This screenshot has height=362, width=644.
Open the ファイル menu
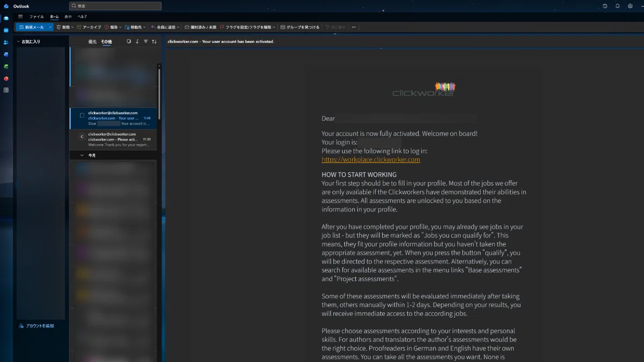pos(36,17)
